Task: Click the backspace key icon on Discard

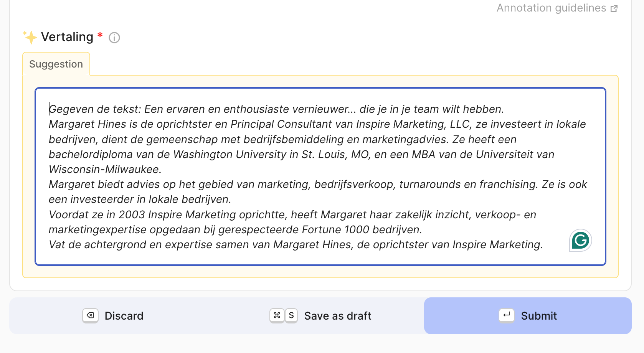Action: [90, 315]
